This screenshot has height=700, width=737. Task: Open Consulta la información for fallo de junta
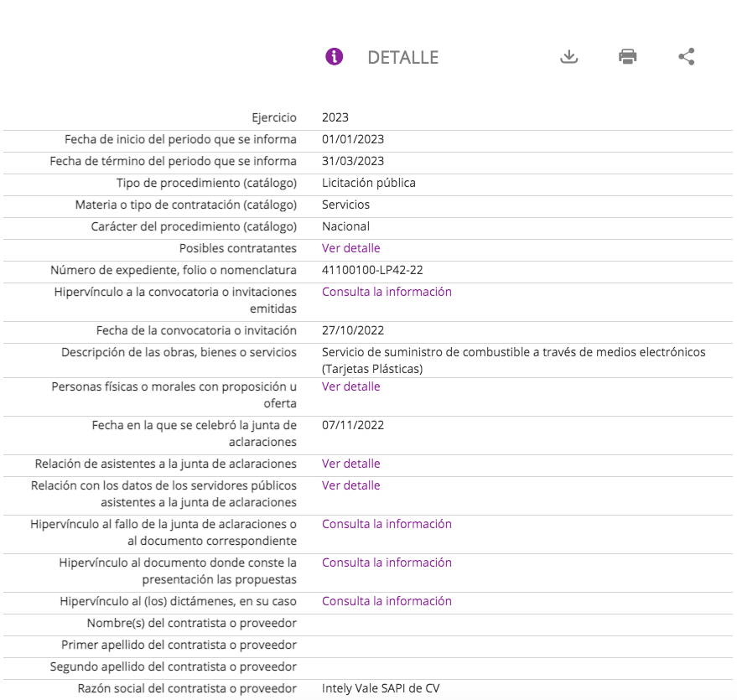click(387, 524)
